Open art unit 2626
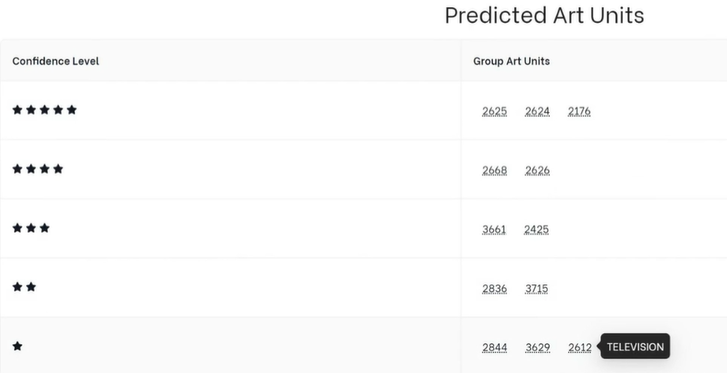727x373 pixels. 537,170
